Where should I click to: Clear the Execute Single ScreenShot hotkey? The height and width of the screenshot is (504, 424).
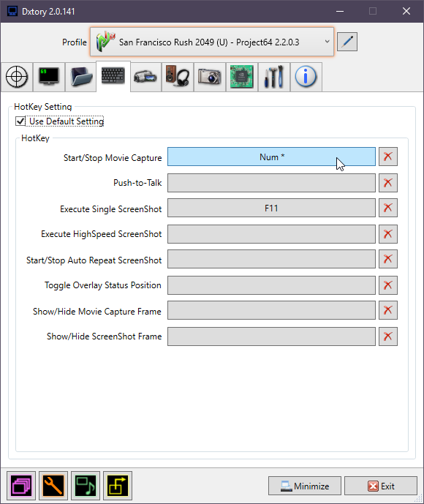pos(388,208)
